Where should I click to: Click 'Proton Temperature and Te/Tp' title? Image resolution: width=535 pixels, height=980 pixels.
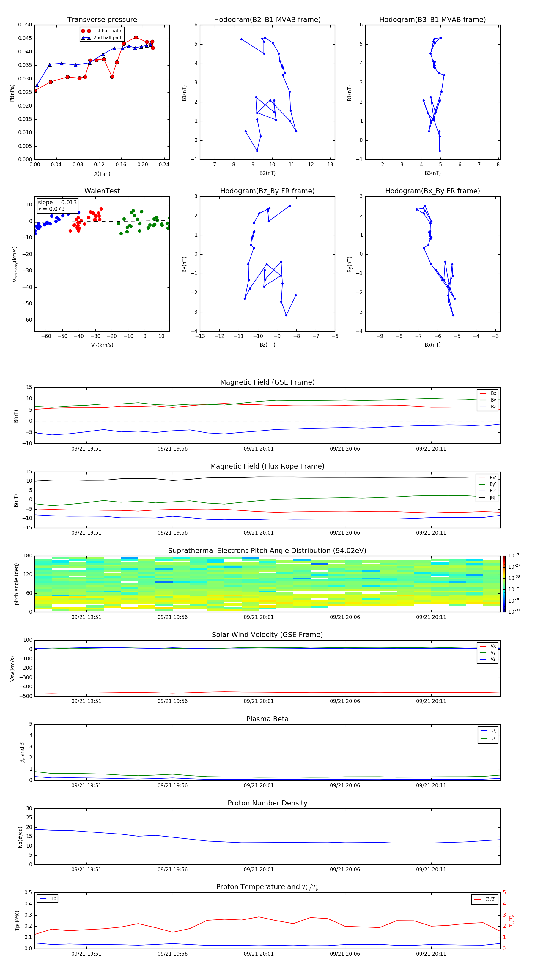[267, 887]
